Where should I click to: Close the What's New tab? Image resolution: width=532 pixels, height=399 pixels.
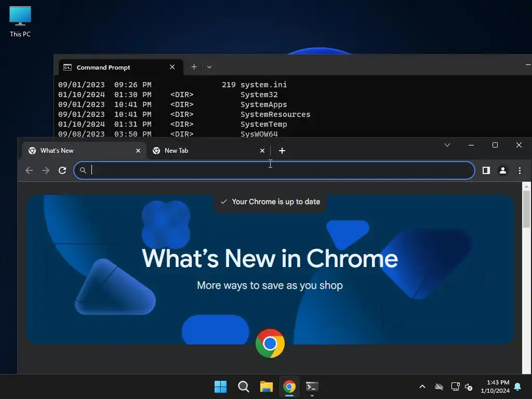point(138,151)
